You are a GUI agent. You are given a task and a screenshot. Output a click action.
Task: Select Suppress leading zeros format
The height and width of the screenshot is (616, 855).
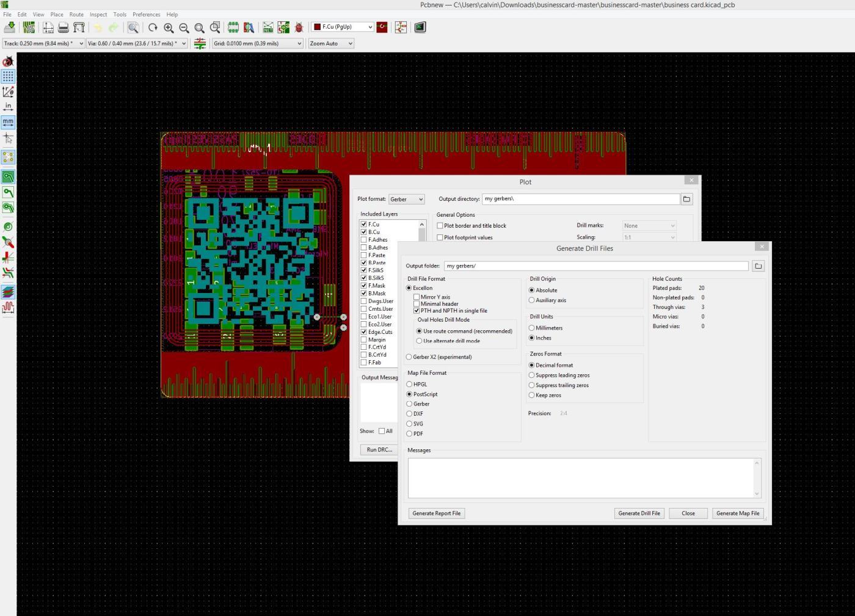point(531,375)
